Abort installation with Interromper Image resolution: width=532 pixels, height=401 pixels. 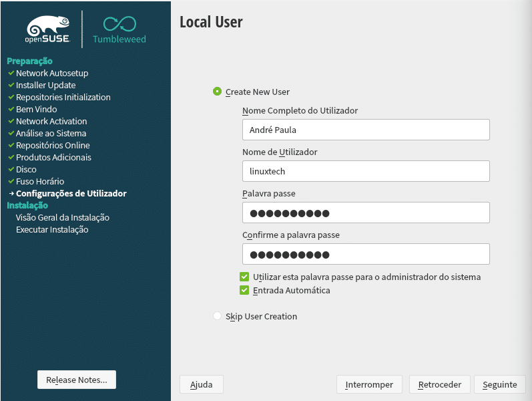coord(369,384)
